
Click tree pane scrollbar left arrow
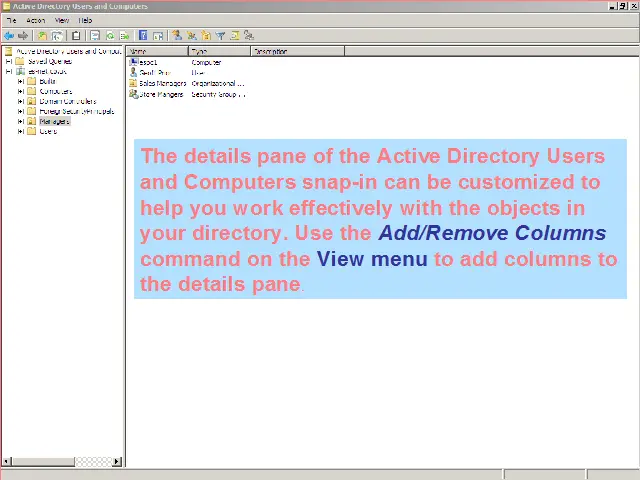point(6,462)
